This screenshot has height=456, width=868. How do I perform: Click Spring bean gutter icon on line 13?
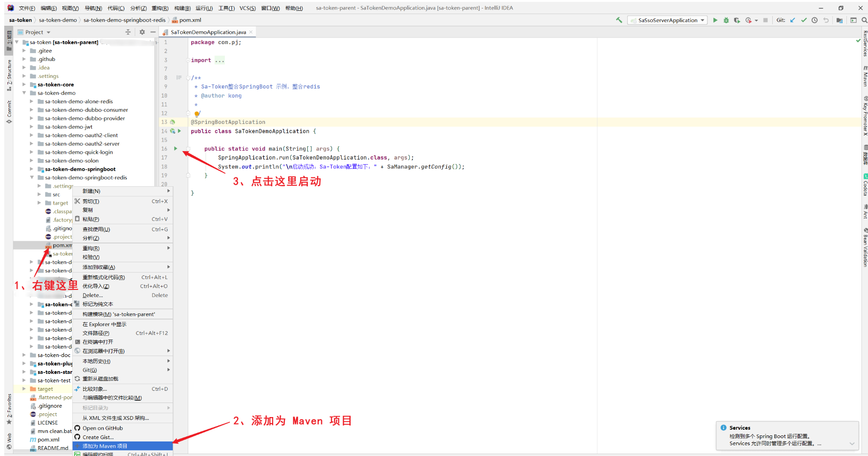(x=172, y=122)
